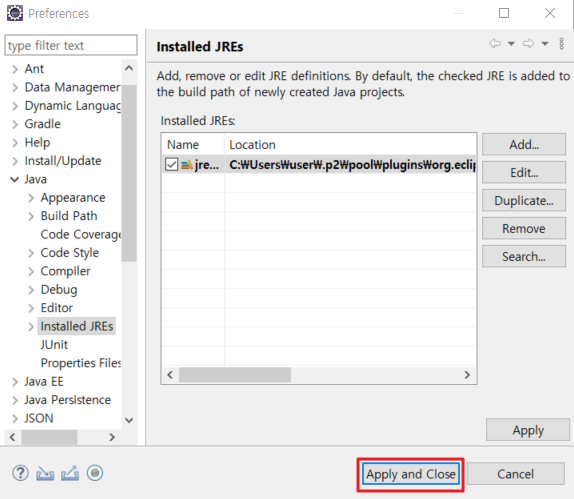Click the Help question mark icon
574x499 pixels.
point(20,473)
